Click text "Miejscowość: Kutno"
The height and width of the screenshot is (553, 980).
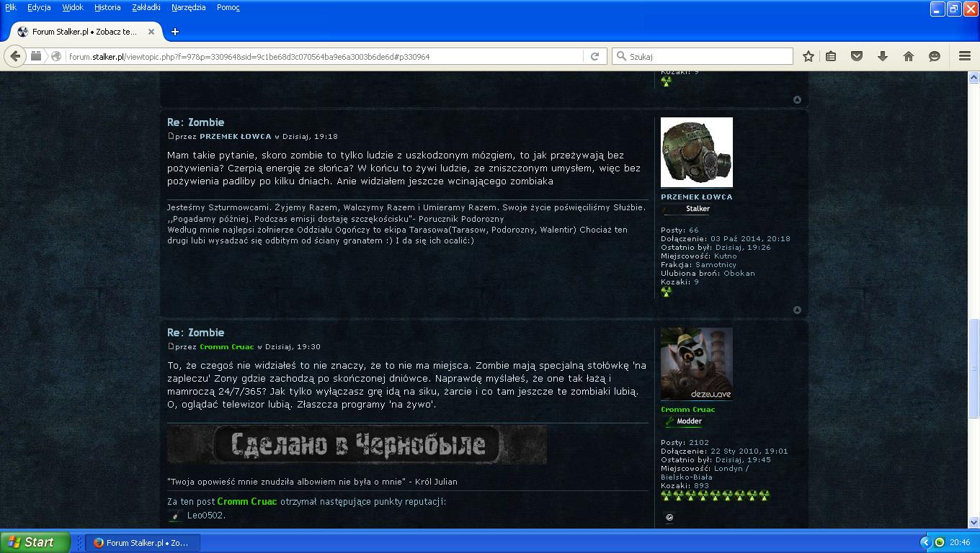pyautogui.click(x=698, y=256)
